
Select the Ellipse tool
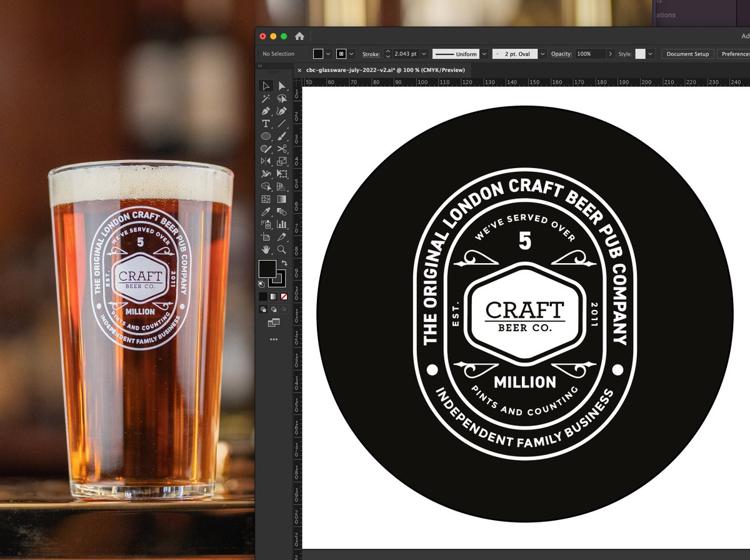click(266, 136)
